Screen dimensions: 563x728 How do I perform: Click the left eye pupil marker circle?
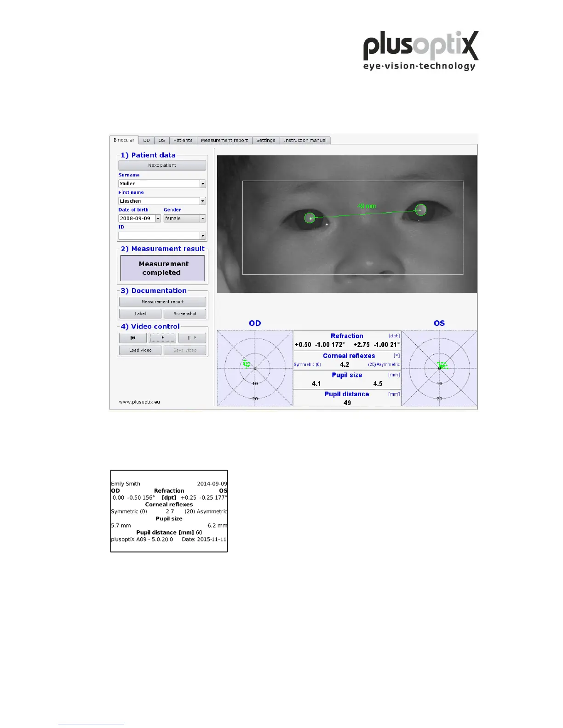[420, 210]
